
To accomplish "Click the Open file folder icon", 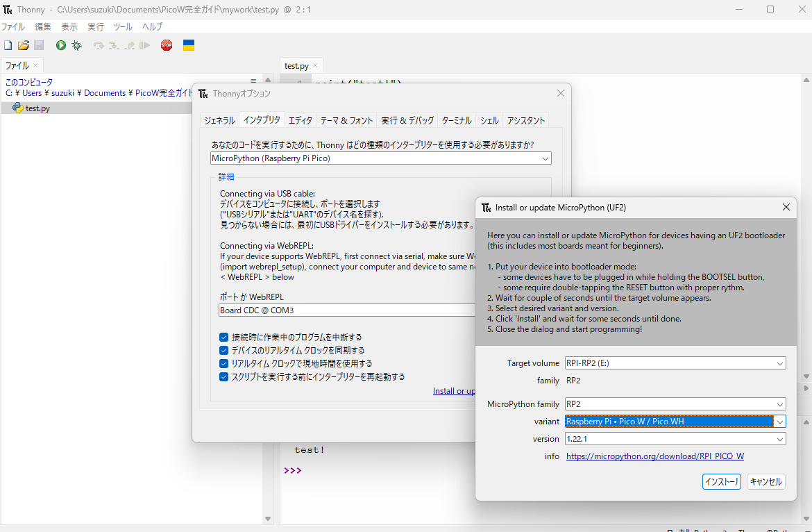I will point(24,45).
